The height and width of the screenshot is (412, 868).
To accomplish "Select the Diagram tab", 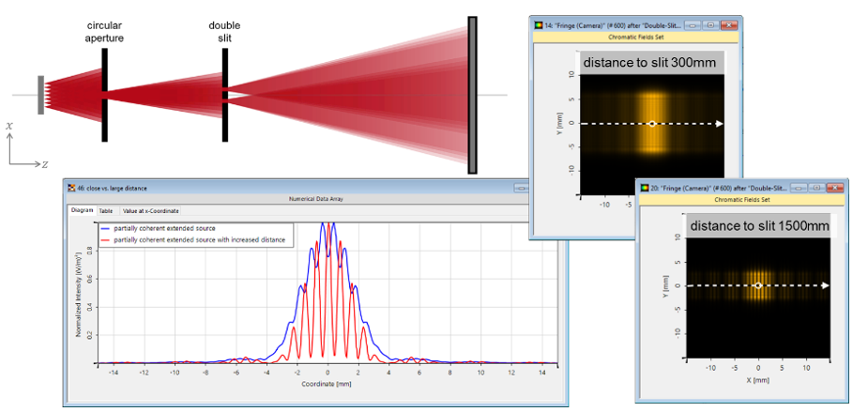I will [82, 211].
